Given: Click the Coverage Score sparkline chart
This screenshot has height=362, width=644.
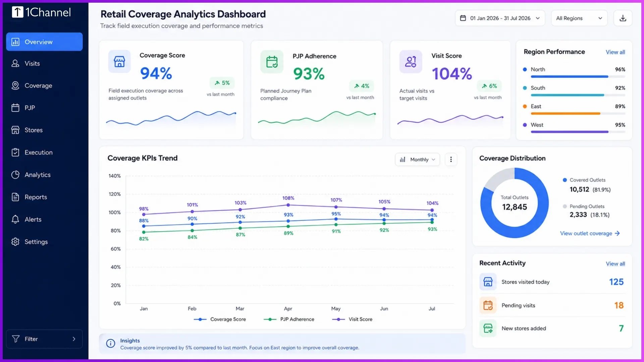Looking at the screenshot, I should pyautogui.click(x=171, y=118).
